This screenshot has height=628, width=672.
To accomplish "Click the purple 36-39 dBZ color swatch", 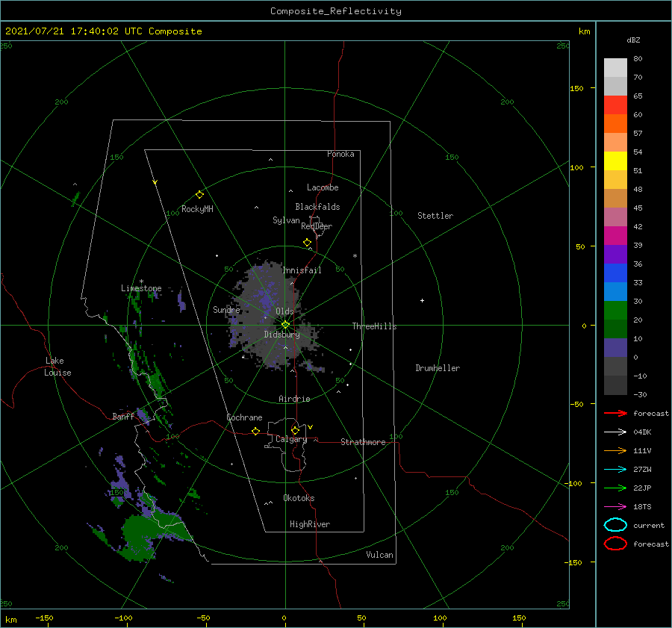I will [615, 255].
